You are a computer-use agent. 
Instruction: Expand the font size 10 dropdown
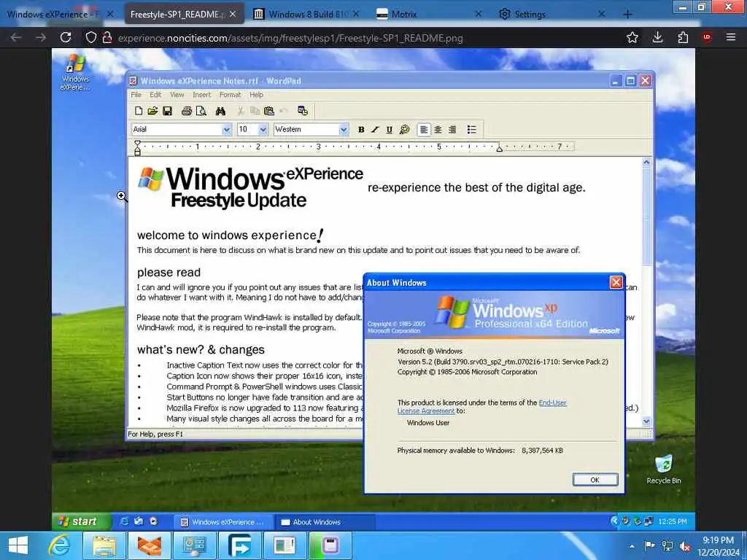(x=263, y=130)
